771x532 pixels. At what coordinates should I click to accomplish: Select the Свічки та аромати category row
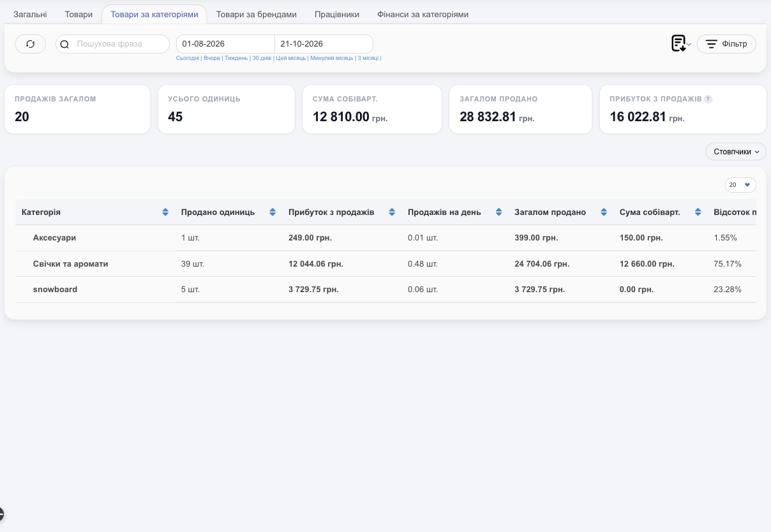385,264
